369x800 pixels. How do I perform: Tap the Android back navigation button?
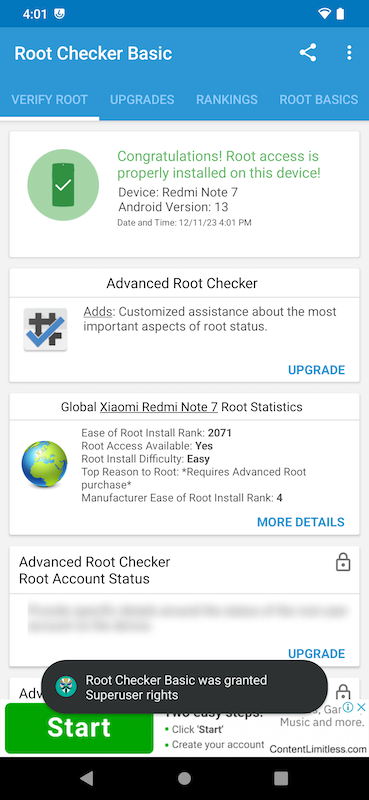tap(87, 778)
